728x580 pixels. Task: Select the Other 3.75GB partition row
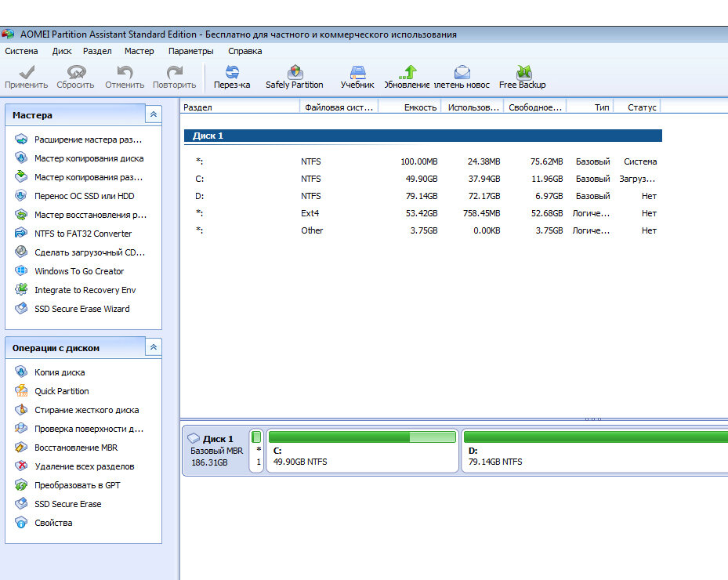coord(423,230)
